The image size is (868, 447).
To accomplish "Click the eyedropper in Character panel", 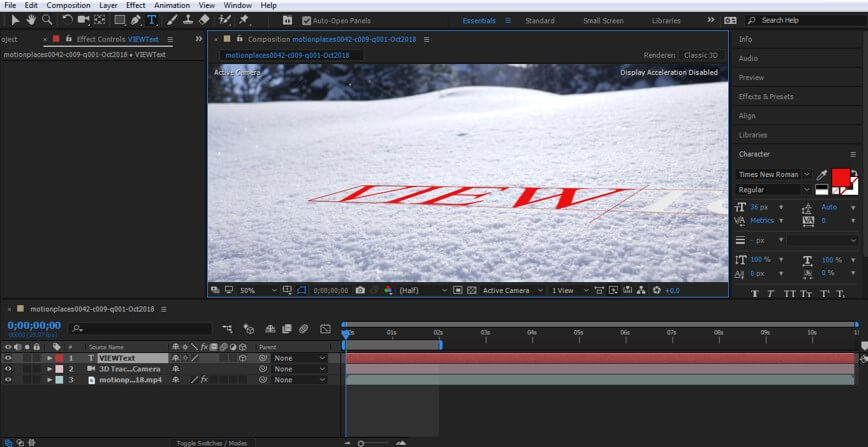I will (822, 174).
